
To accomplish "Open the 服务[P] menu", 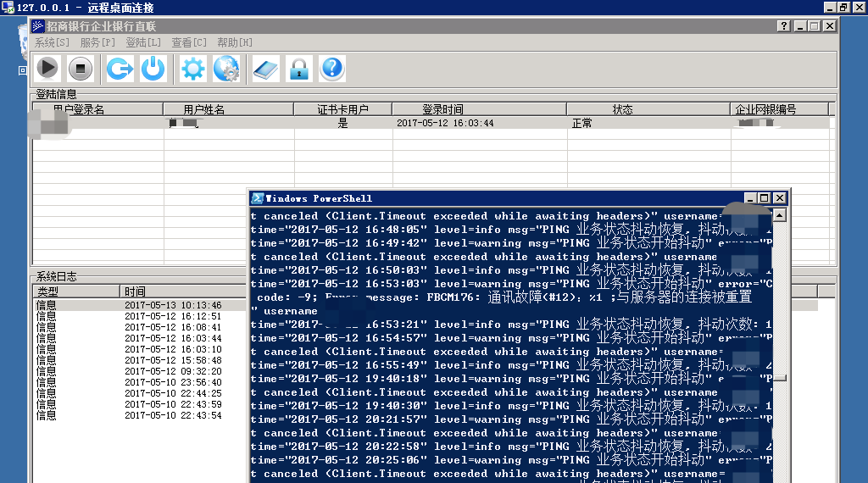I will tap(97, 42).
